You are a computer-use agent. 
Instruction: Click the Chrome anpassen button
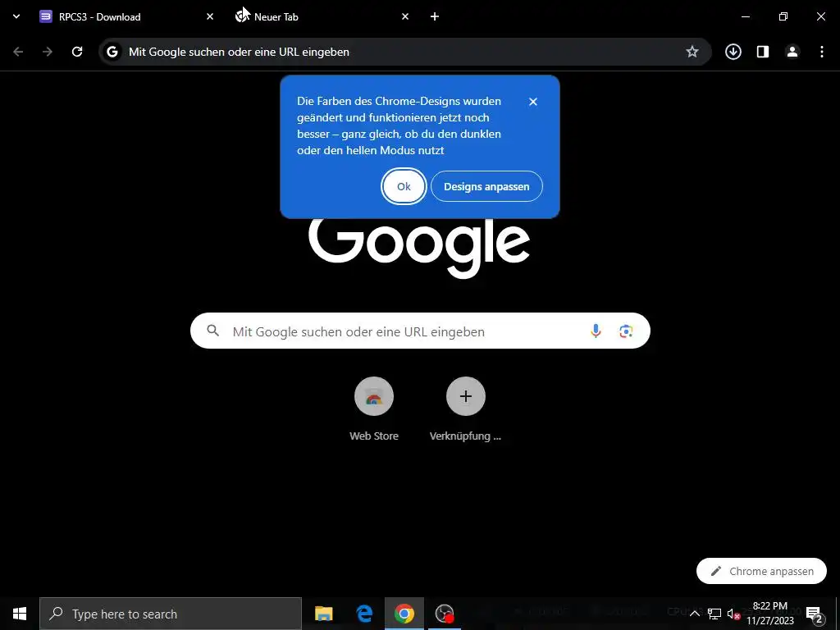[761, 571]
